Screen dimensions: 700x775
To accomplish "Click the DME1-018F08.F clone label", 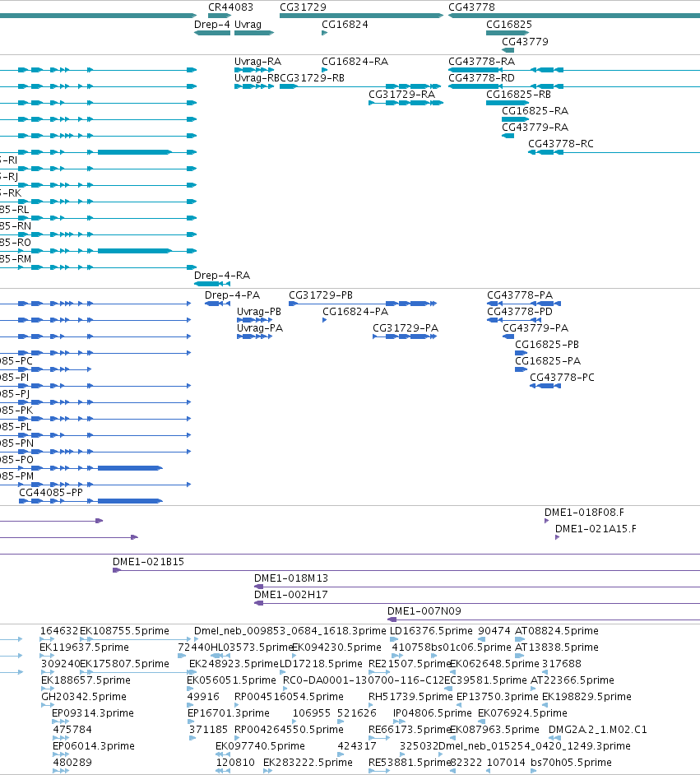I will click(x=584, y=513).
